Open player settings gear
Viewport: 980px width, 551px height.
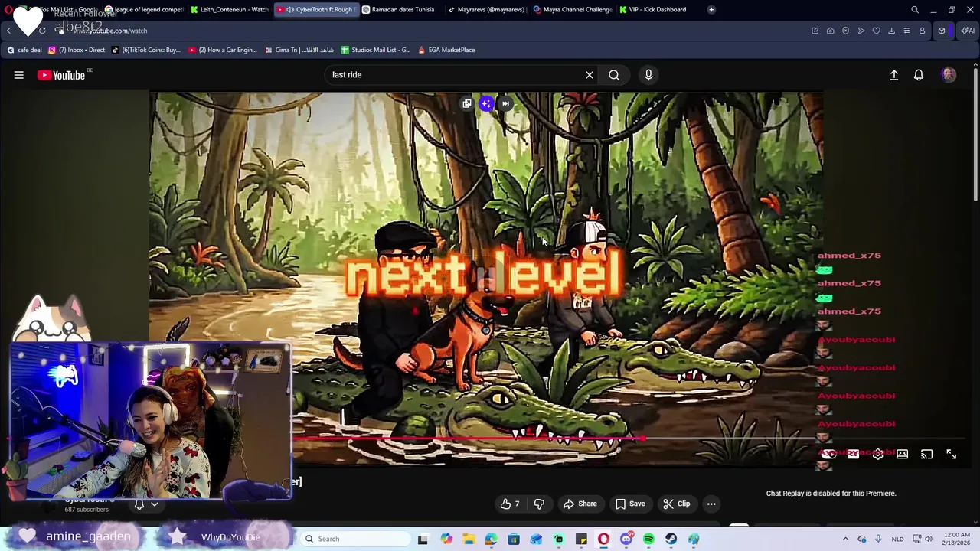point(878,454)
